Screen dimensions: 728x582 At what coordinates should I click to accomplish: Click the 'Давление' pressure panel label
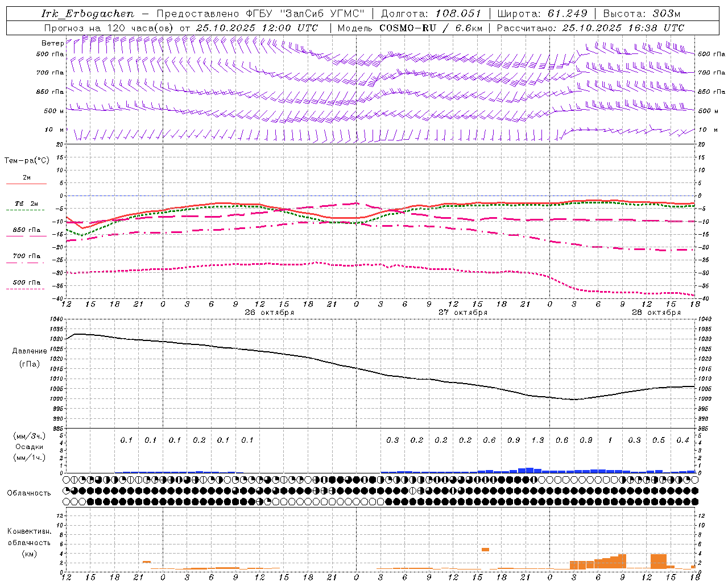pyautogui.click(x=30, y=351)
